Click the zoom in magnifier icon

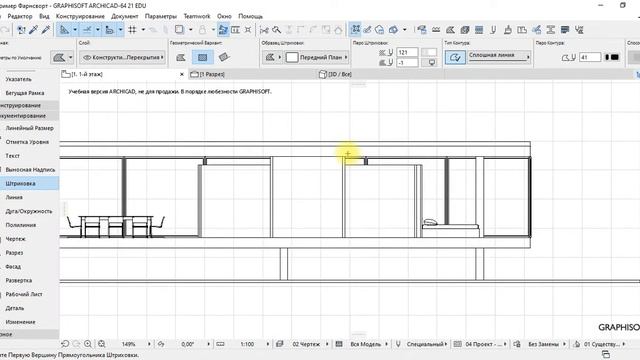tap(88, 344)
